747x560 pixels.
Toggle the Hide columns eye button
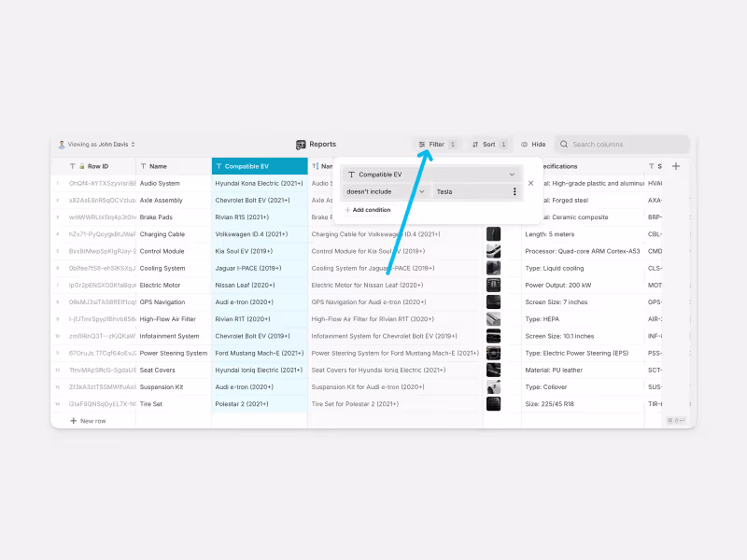pos(533,145)
